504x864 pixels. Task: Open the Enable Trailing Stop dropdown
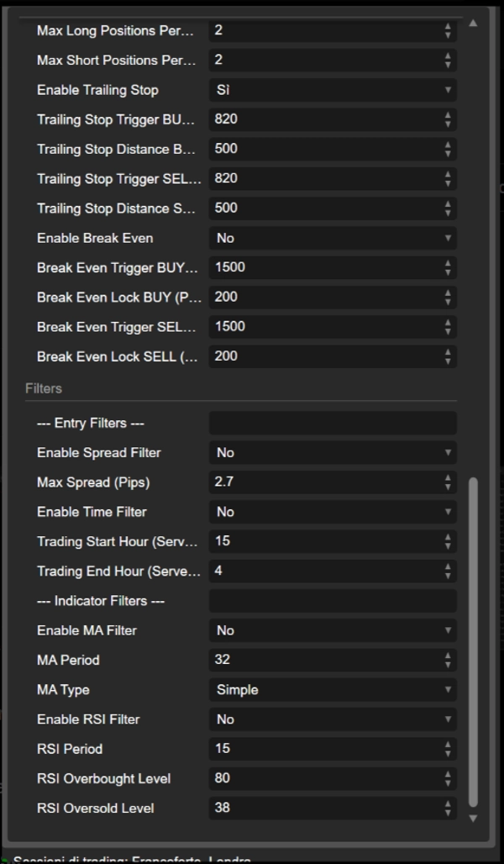[x=332, y=90]
